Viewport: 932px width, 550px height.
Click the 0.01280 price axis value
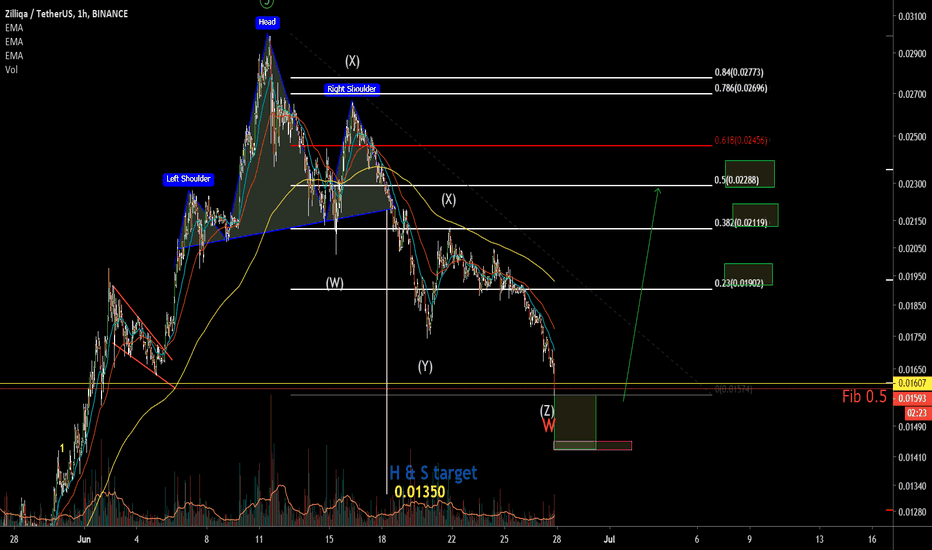pos(912,512)
